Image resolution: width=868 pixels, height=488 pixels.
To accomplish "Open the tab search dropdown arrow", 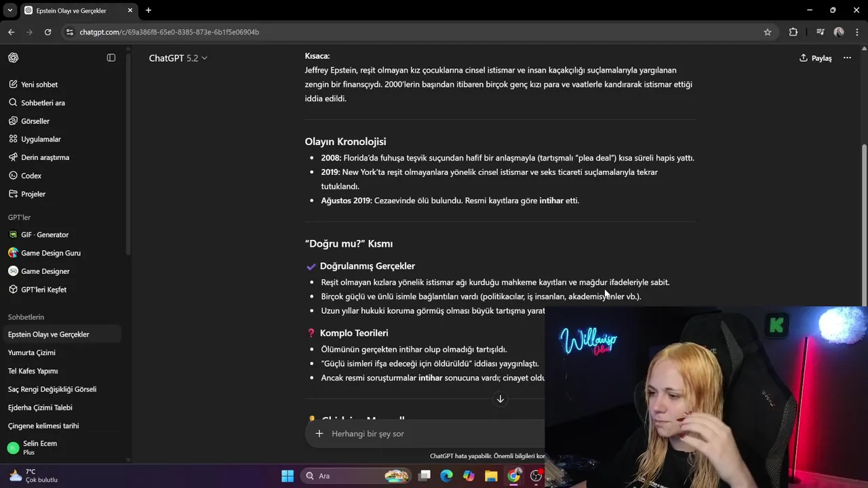I will point(10,10).
